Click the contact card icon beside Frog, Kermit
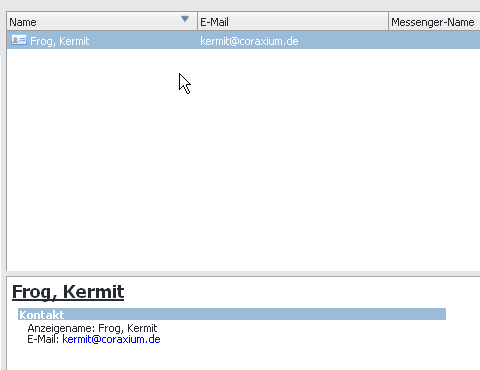This screenshot has width=480, height=370. pos(19,40)
